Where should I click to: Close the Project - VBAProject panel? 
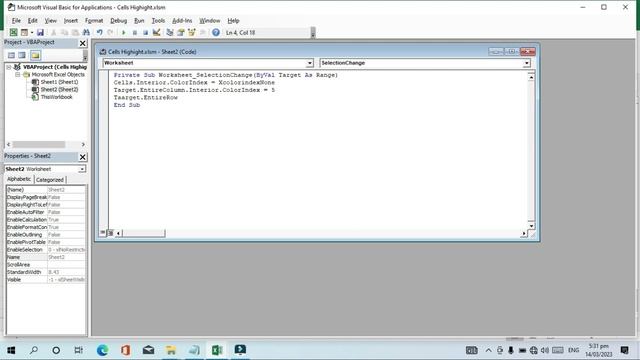(x=82, y=43)
